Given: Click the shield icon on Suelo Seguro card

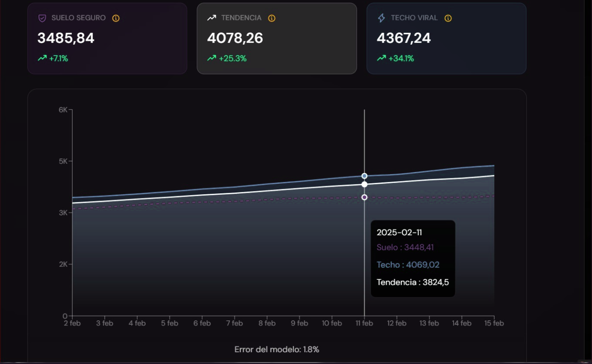Looking at the screenshot, I should (42, 18).
